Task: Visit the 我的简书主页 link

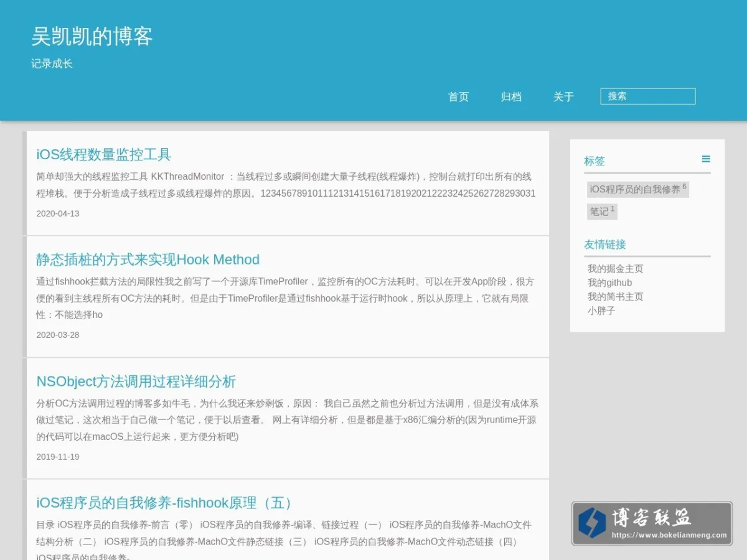Action: (616, 297)
